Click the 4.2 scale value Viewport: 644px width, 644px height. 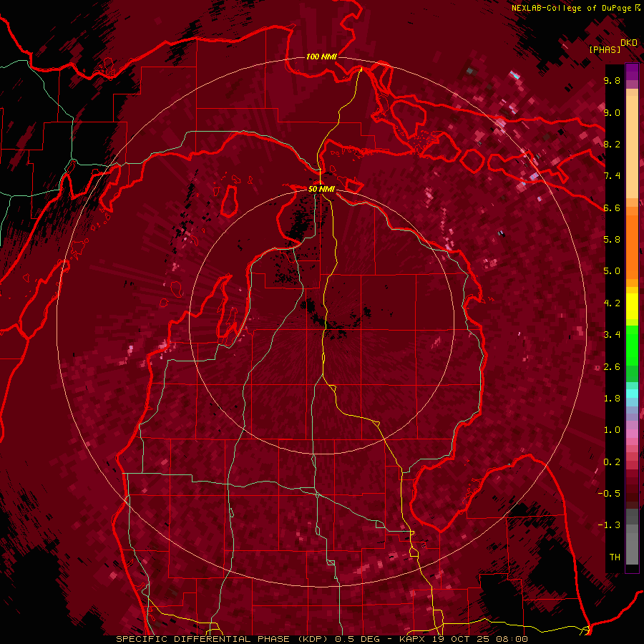pos(612,303)
